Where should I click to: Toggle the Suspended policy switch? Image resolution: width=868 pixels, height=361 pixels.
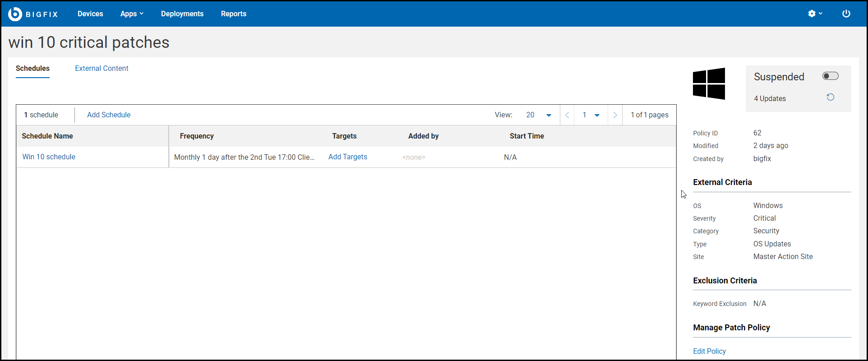click(830, 76)
